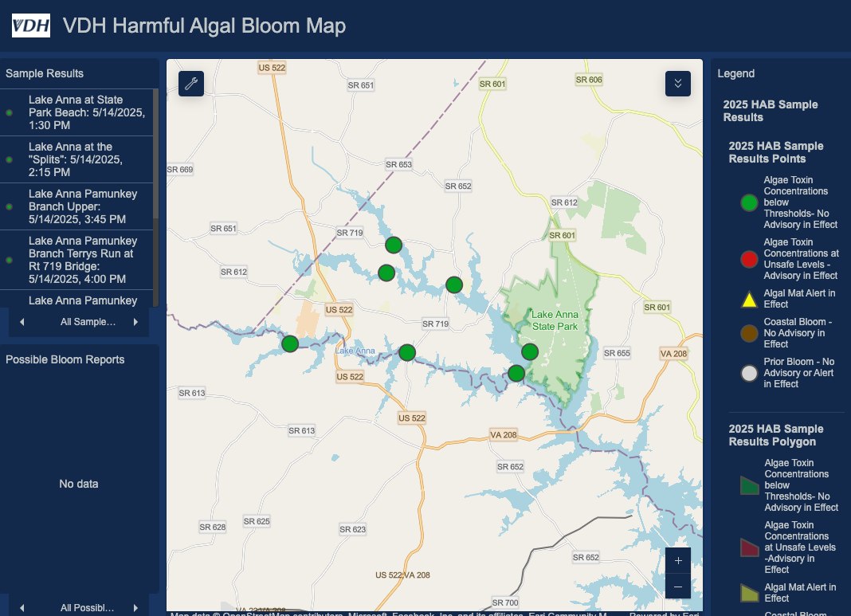Image resolution: width=851 pixels, height=616 pixels.
Task: Click the grey Prior Bloom legend circle
Action: pyautogui.click(x=749, y=373)
